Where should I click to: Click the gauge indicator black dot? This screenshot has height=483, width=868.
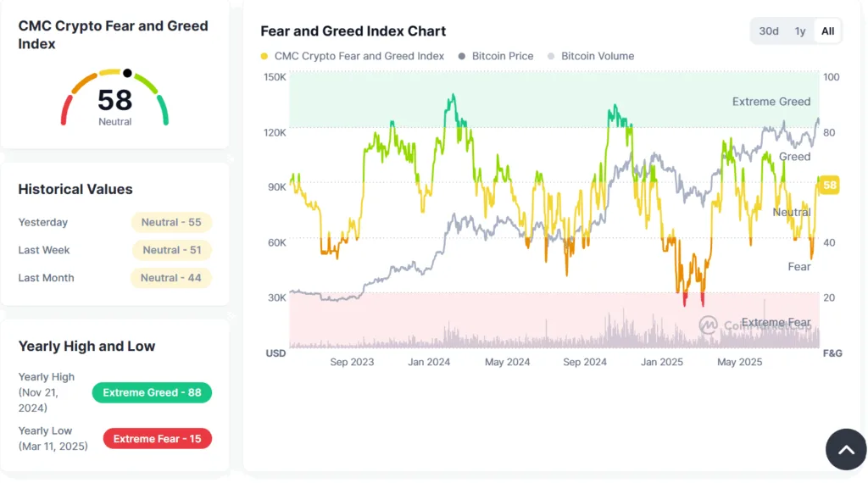click(x=127, y=73)
